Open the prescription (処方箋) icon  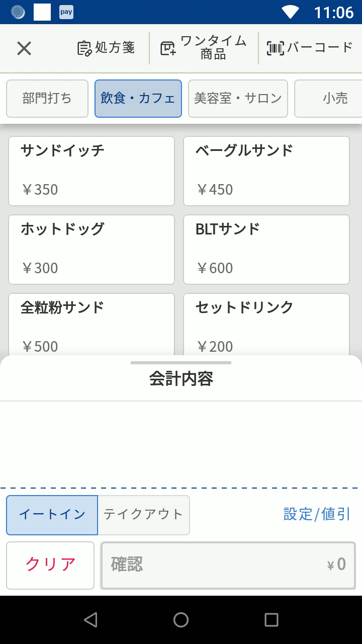[84, 48]
